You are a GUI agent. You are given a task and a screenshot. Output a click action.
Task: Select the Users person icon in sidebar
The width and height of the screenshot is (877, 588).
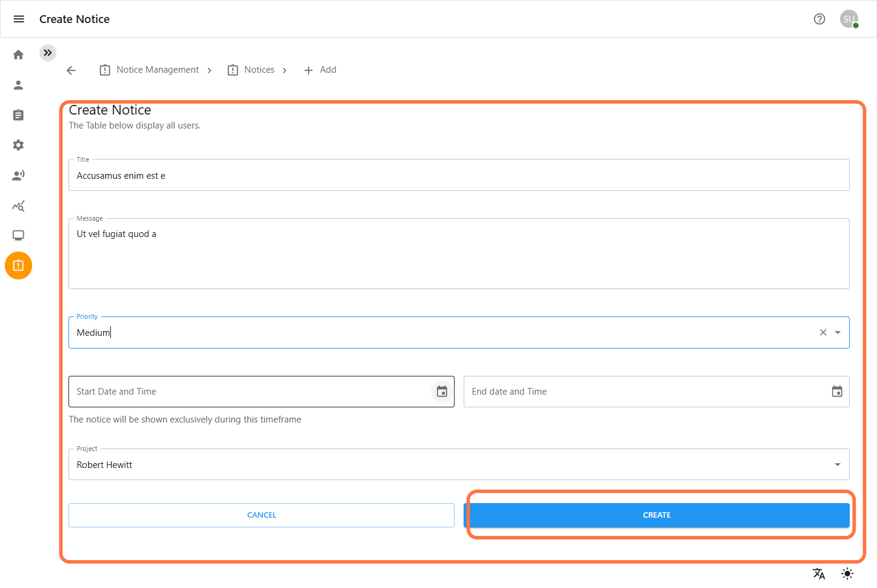(18, 85)
